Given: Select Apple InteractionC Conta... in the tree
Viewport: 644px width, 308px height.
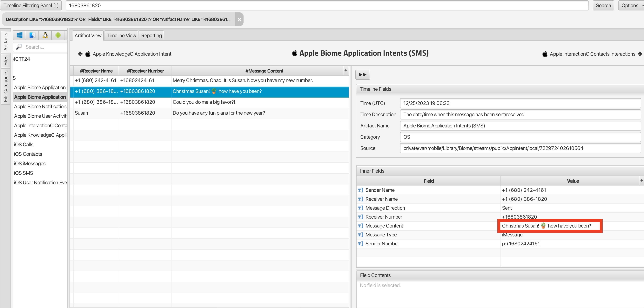Looking at the screenshot, I should [40, 125].
